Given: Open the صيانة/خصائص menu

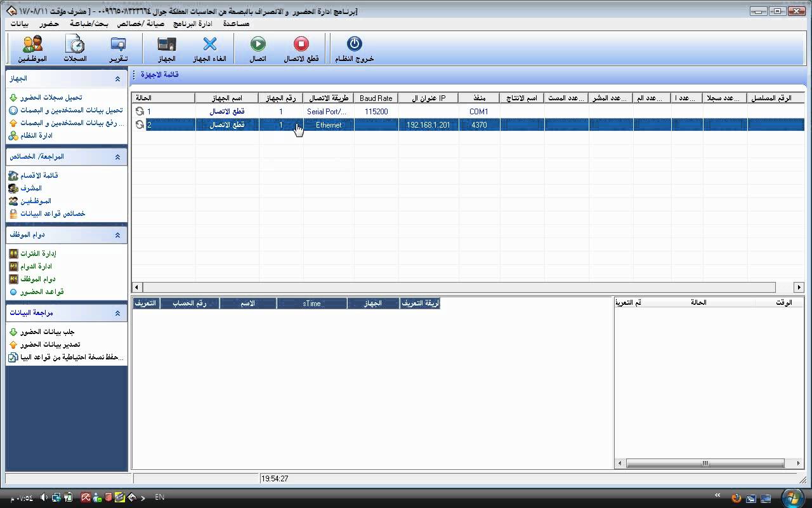Looking at the screenshot, I should click(x=140, y=23).
